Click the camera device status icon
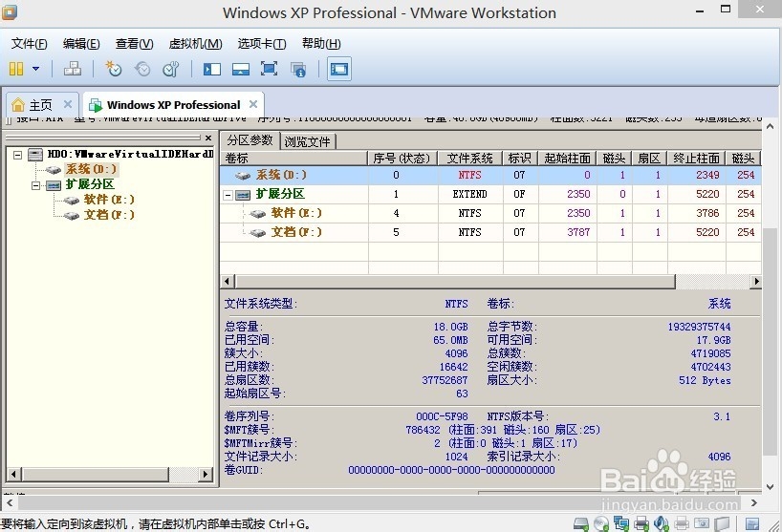 (x=702, y=523)
